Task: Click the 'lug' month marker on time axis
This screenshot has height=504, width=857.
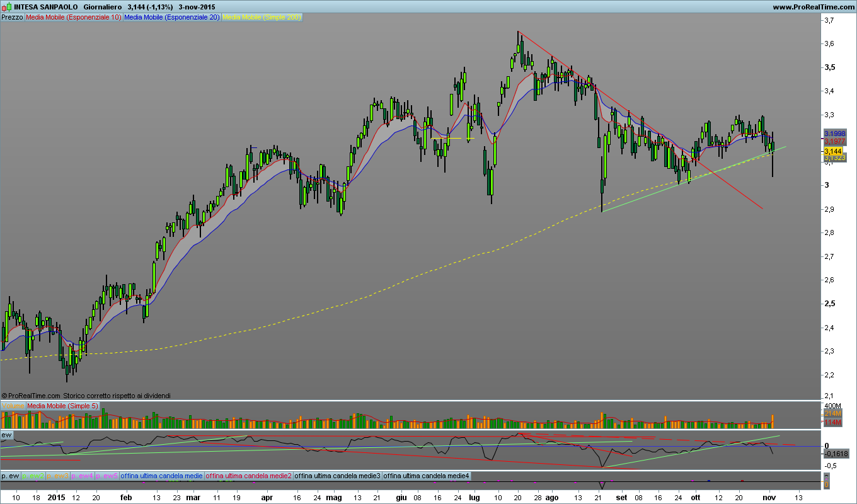Action: tap(474, 497)
